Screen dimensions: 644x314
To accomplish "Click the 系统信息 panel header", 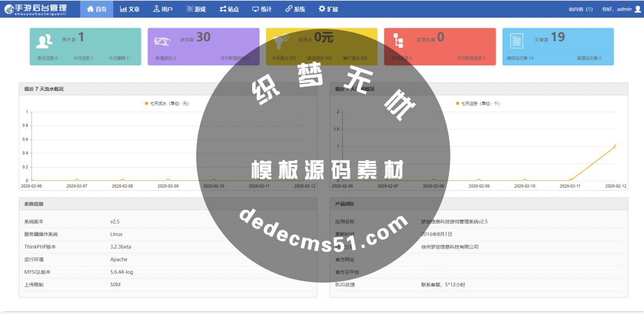I will coord(168,203).
